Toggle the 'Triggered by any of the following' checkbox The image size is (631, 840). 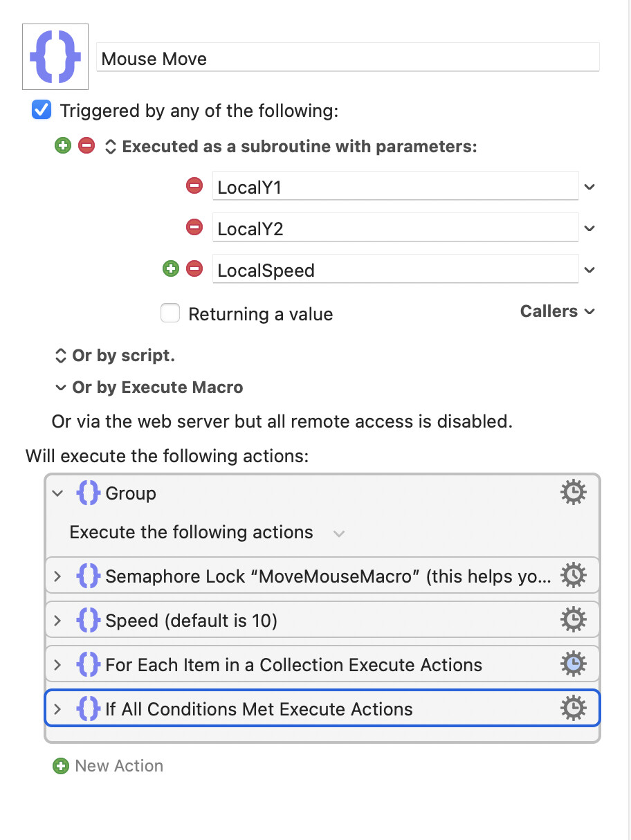click(42, 110)
